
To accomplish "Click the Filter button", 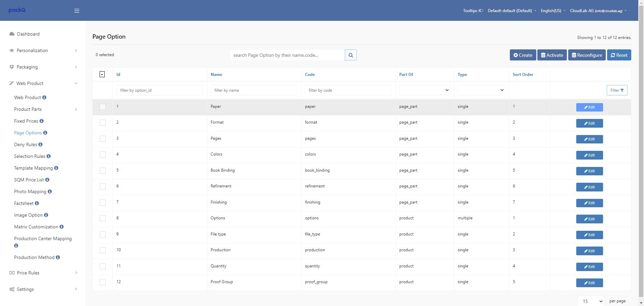I will tap(617, 90).
